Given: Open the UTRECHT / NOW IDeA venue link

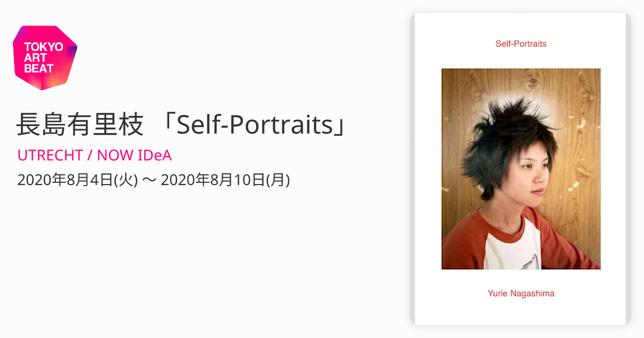Looking at the screenshot, I should click(94, 155).
